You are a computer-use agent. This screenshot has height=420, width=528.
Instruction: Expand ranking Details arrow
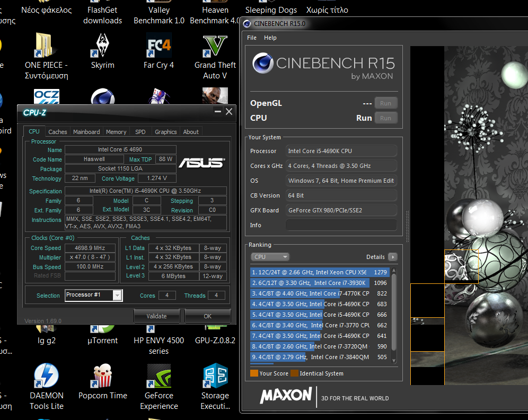tap(393, 257)
